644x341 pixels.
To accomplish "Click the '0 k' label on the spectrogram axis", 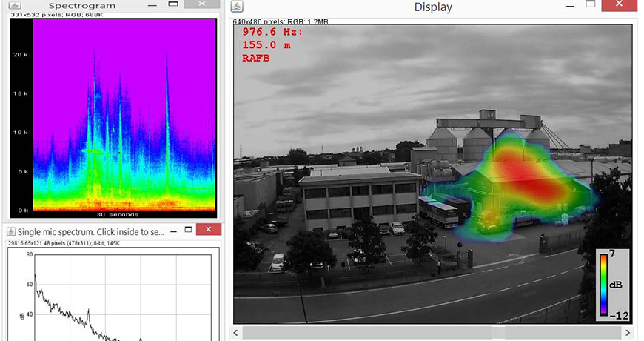I will coord(23,211).
